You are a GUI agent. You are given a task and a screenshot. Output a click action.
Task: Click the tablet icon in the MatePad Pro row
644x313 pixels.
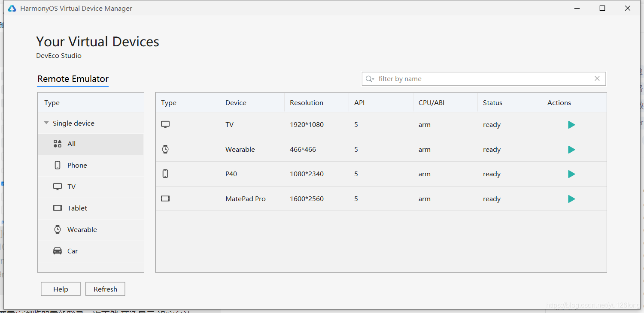point(165,199)
